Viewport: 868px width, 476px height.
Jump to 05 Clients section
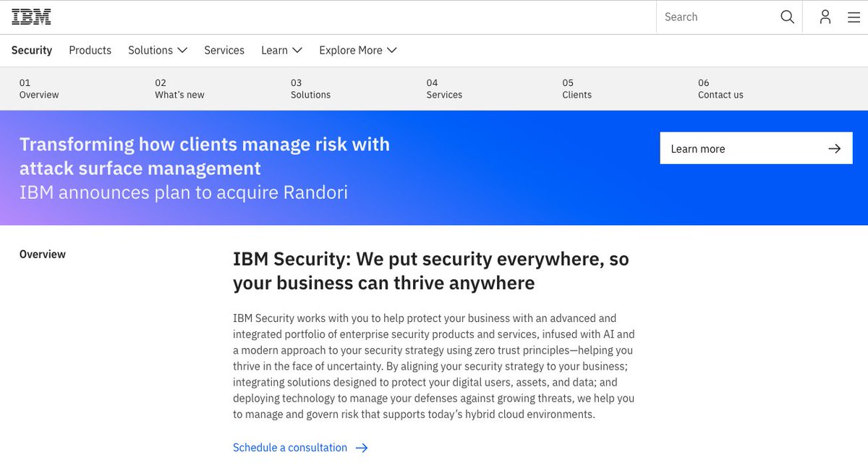coord(576,89)
